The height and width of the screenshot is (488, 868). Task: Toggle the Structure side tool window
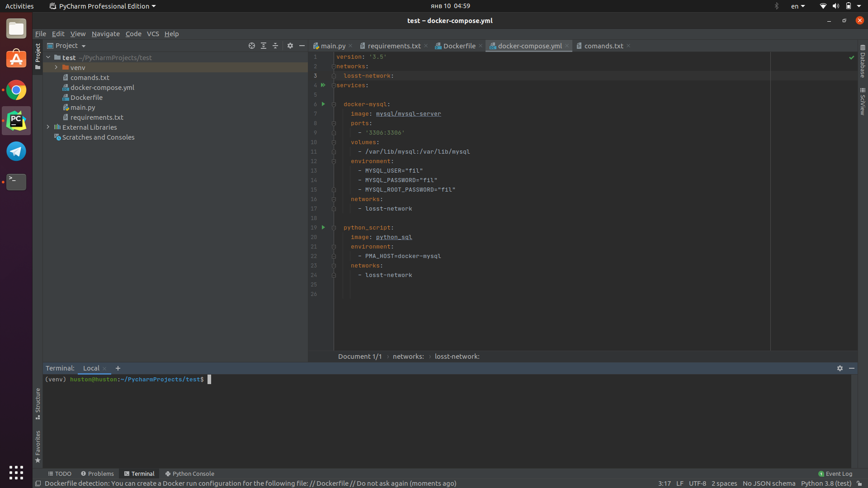[x=38, y=404]
